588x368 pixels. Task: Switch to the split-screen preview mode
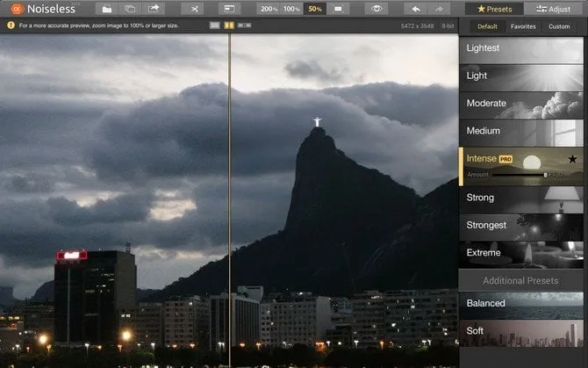pos(229,25)
